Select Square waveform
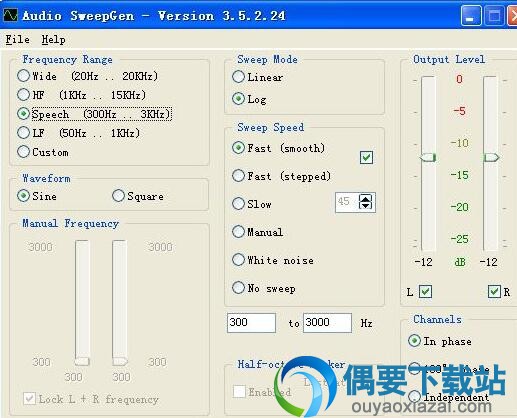This screenshot has height=418, width=517. point(138,196)
